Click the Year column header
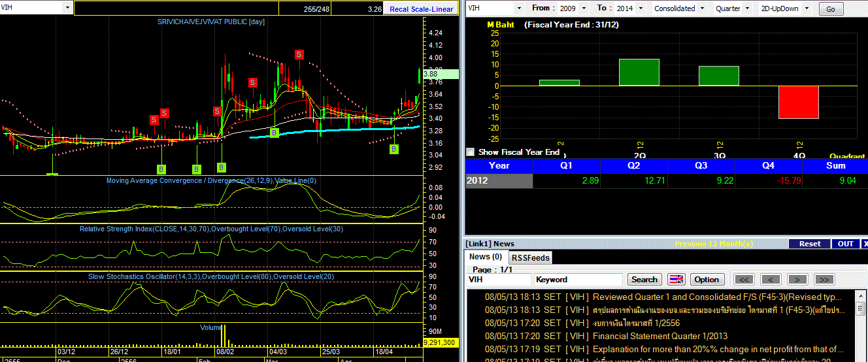The image size is (868, 362). coord(499,166)
